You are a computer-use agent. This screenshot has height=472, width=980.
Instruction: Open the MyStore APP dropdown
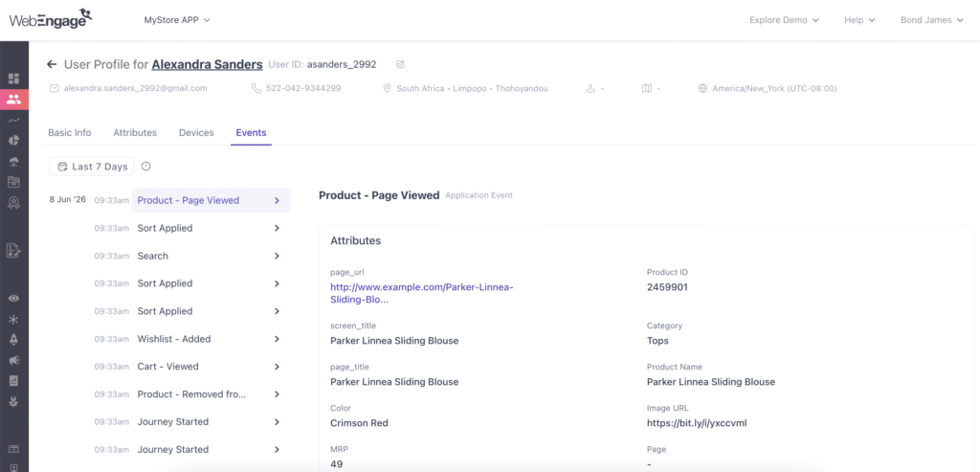coord(177,20)
